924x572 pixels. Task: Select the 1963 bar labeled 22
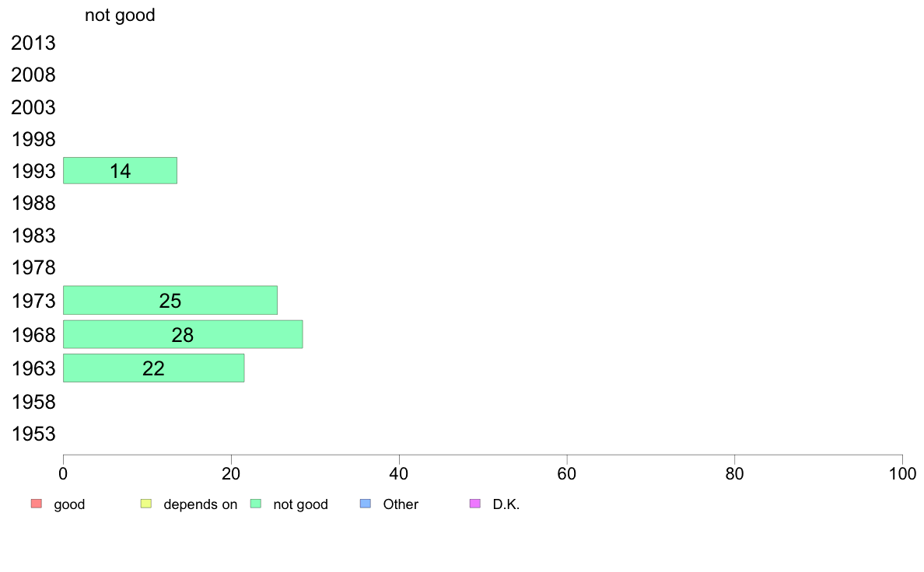click(x=154, y=368)
